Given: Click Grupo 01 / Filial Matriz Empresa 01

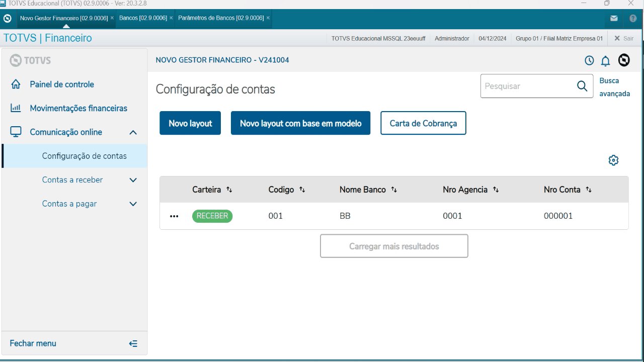Looking at the screenshot, I should point(559,38).
